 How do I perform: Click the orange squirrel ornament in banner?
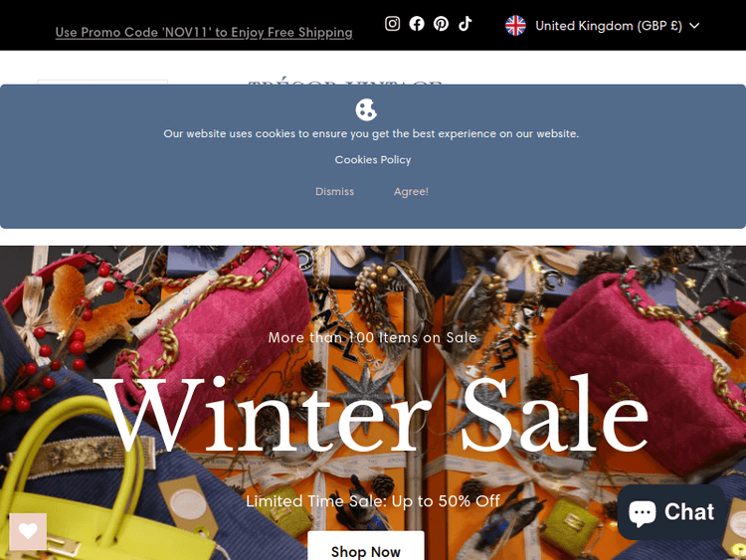(97, 307)
